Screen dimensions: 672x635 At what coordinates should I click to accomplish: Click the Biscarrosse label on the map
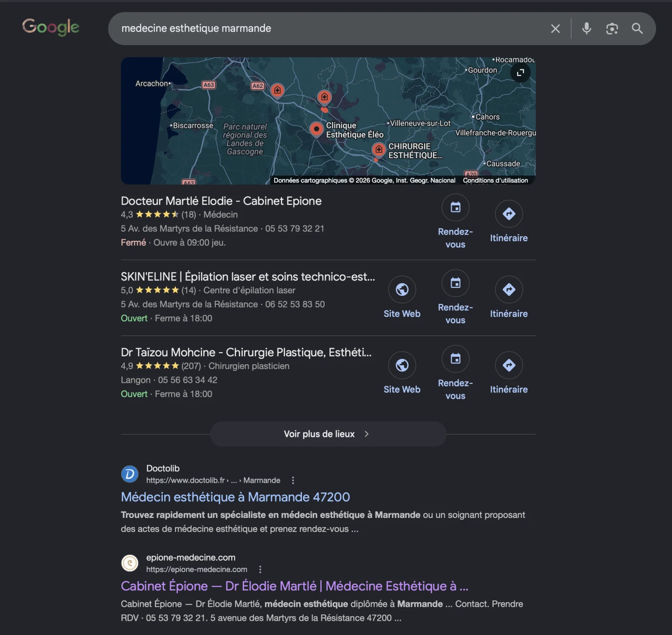click(193, 125)
